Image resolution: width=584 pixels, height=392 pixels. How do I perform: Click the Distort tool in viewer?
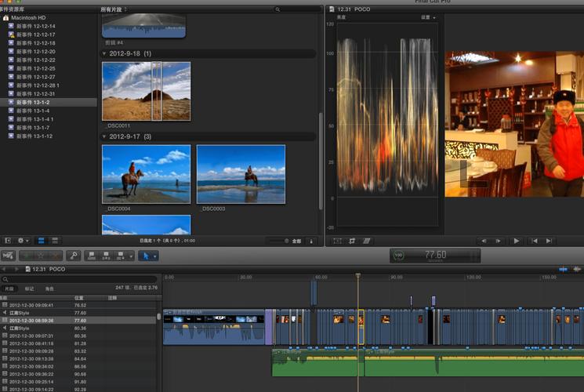point(366,241)
